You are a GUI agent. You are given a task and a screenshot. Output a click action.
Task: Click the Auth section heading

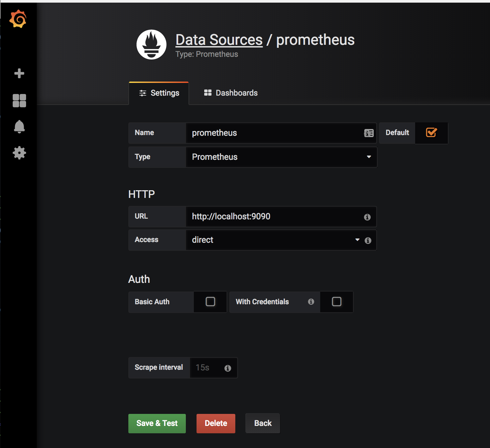pos(139,279)
